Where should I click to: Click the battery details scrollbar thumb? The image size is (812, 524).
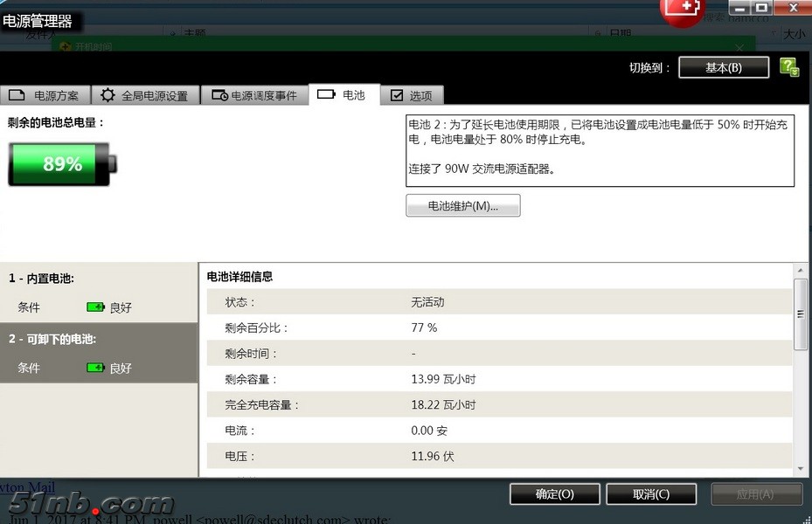coord(800,314)
